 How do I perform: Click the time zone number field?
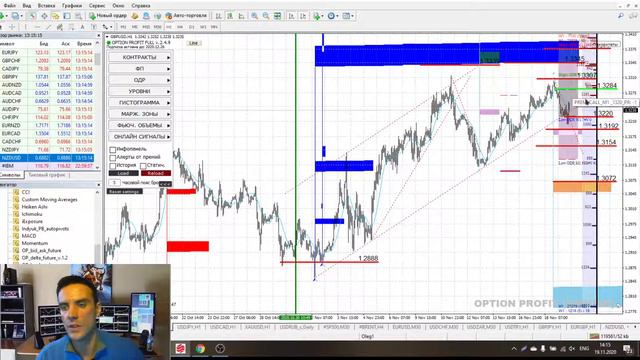pyautogui.click(x=114, y=183)
